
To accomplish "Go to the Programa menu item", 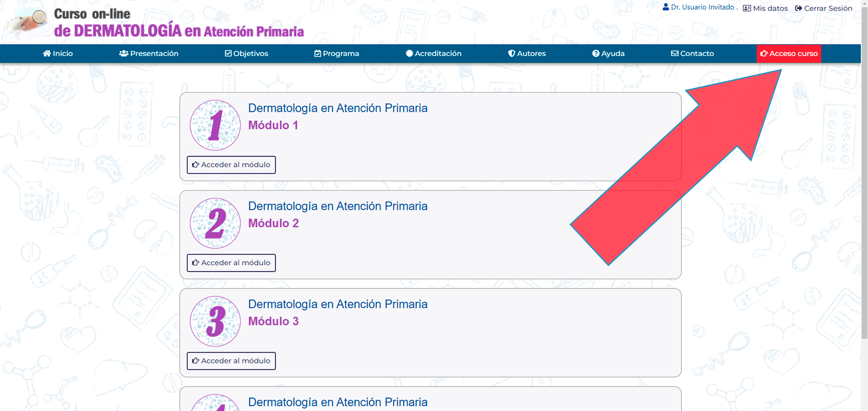I will 337,54.
